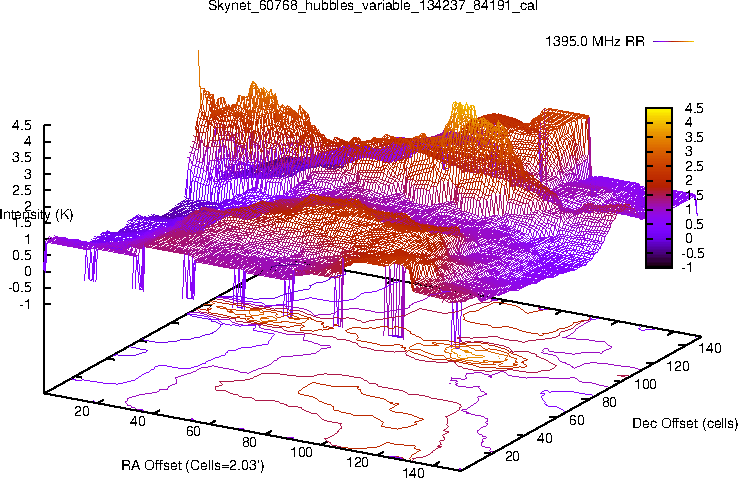Select tick 140 on the RA Offset axis
Viewport: 738px width, 478px height.
click(x=413, y=472)
